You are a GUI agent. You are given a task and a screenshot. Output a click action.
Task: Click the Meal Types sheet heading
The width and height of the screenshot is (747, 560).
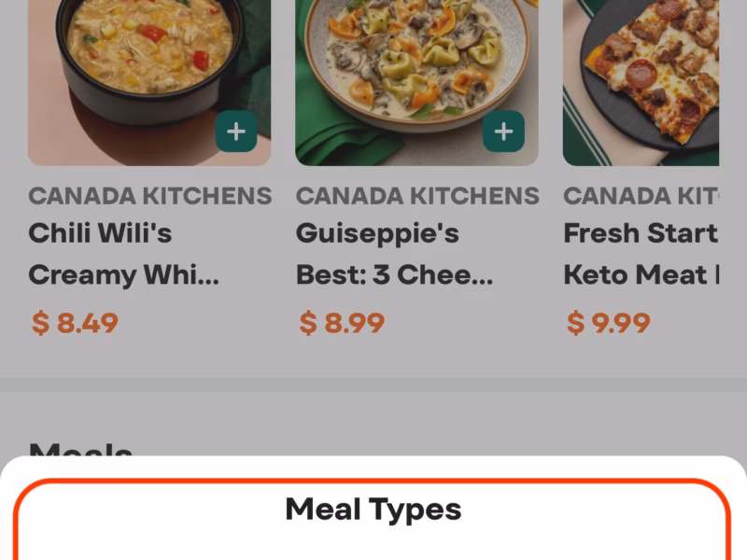tap(373, 510)
